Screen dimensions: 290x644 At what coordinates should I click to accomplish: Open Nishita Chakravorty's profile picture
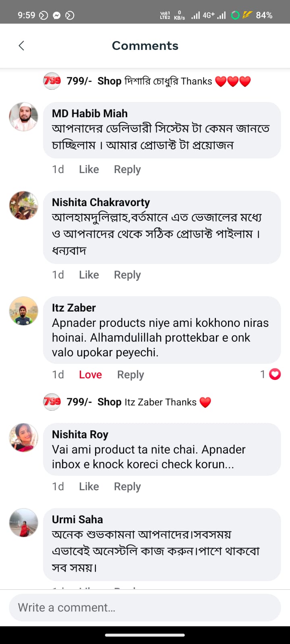(24, 205)
